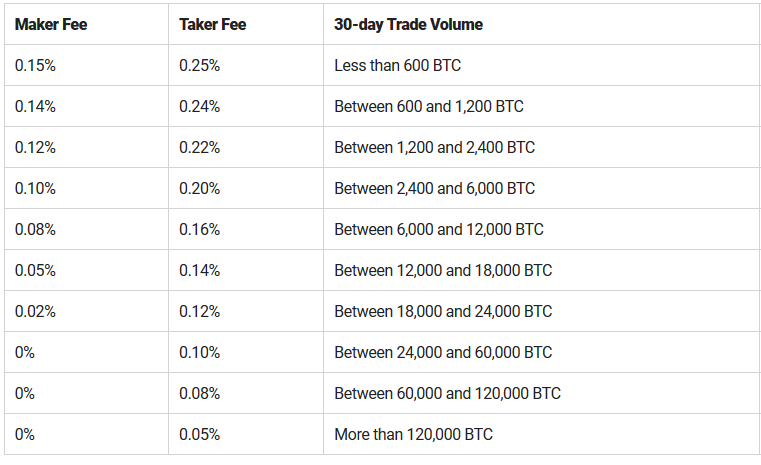The image size is (761, 465).
Task: Select Between 1,200 and 2,400 BTC
Action: click(x=542, y=147)
